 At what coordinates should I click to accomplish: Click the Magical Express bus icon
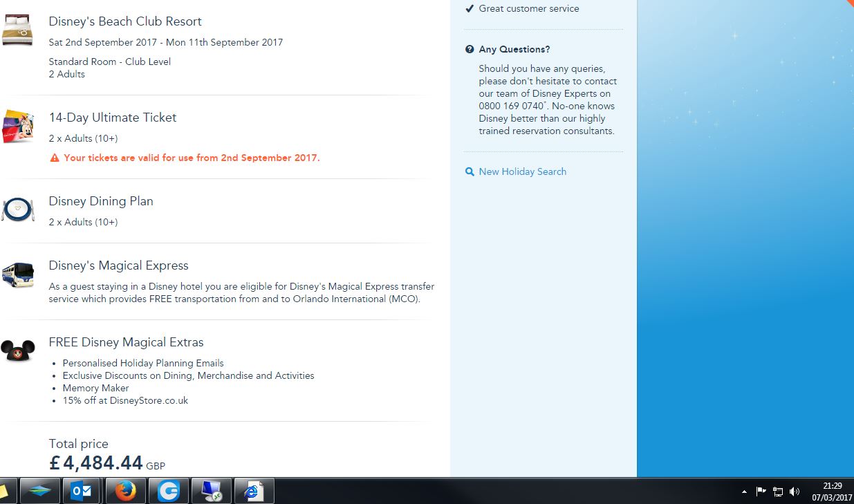(17, 274)
